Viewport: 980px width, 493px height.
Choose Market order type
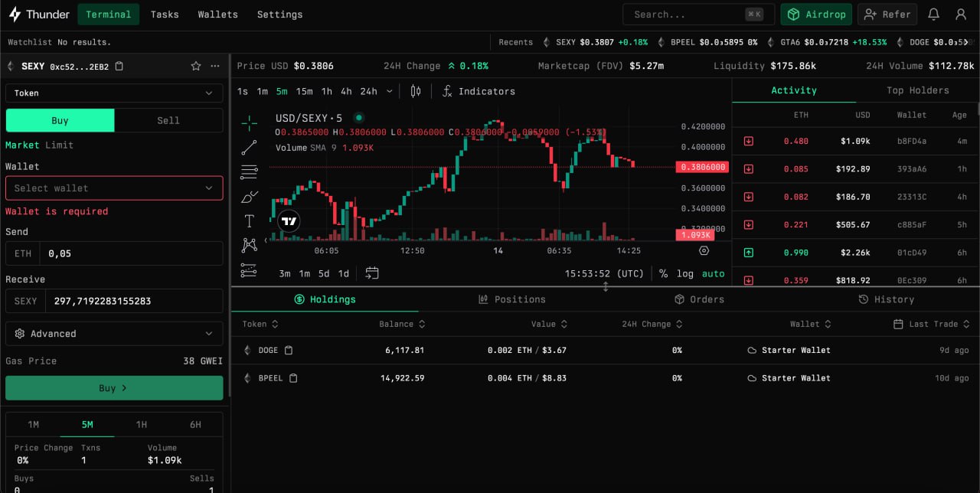point(22,145)
